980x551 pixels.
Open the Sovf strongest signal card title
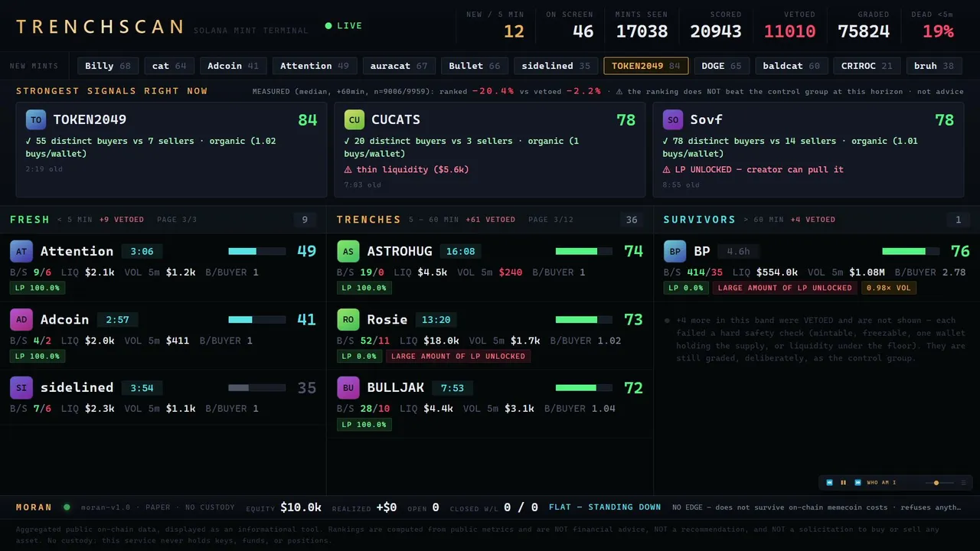[706, 120]
